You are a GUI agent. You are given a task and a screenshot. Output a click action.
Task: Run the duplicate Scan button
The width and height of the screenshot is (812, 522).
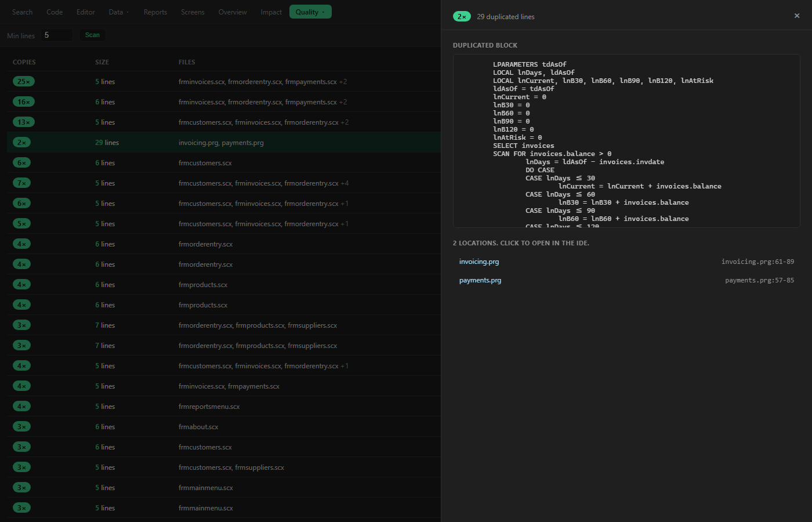point(92,35)
